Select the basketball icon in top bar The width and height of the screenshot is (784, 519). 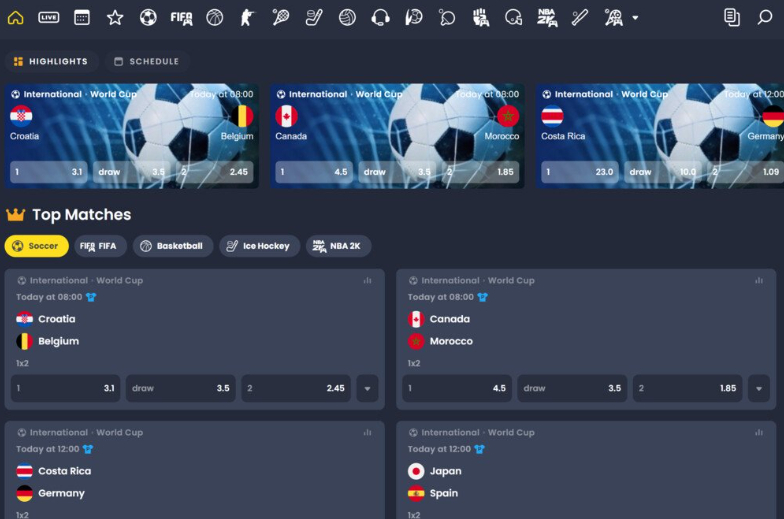click(214, 18)
